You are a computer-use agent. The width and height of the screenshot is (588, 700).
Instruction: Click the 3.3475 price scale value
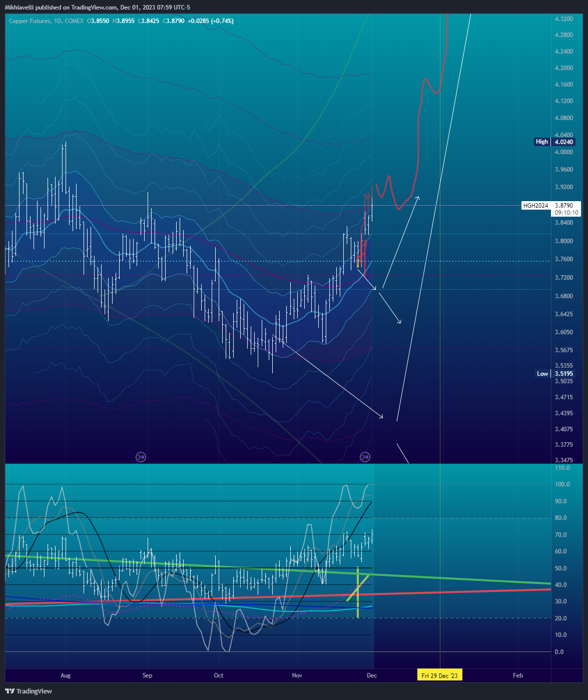point(564,460)
